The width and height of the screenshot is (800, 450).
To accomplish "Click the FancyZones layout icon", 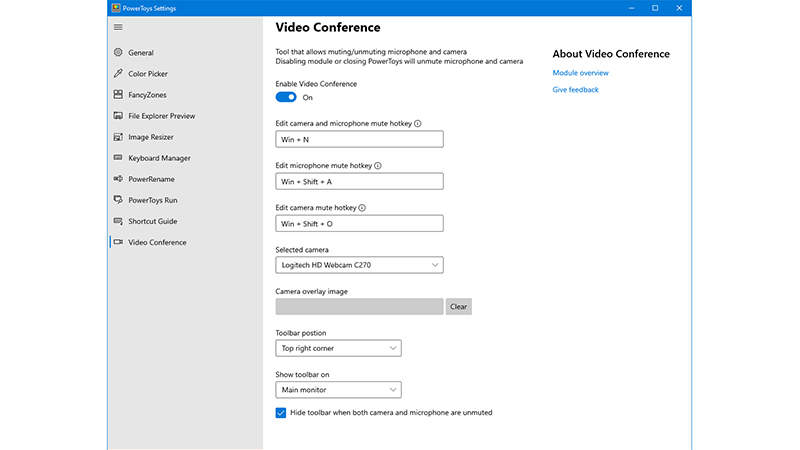I will pyautogui.click(x=118, y=94).
